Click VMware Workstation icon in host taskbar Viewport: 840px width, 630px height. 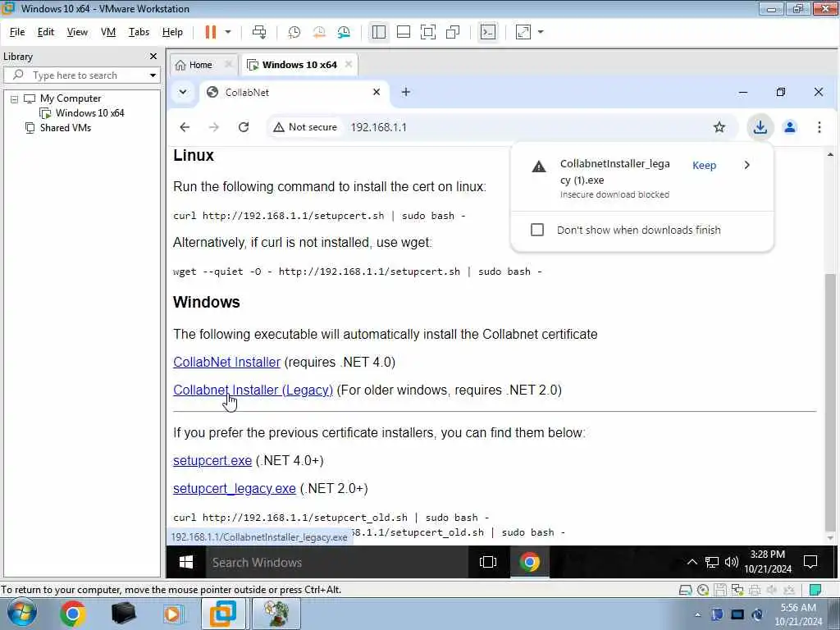click(x=223, y=614)
